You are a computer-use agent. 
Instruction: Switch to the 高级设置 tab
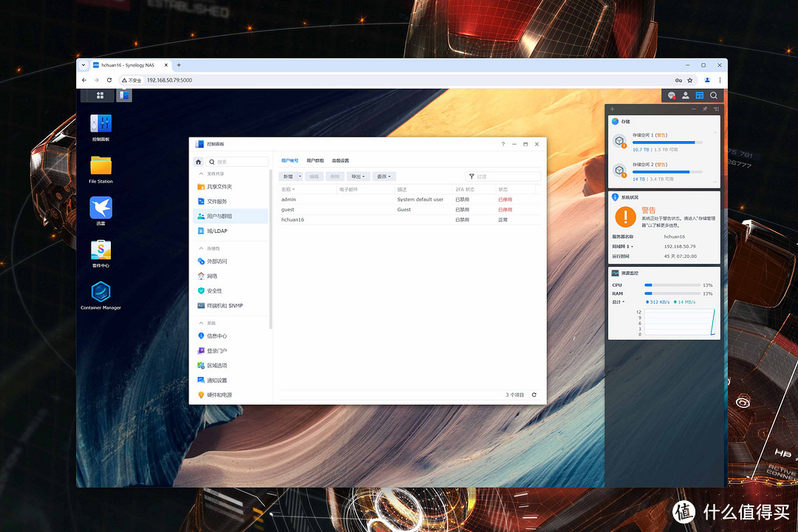(340, 160)
